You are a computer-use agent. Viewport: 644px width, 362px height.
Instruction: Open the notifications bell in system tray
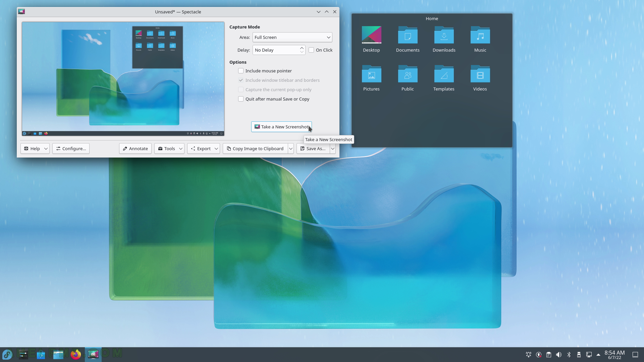[529, 355]
